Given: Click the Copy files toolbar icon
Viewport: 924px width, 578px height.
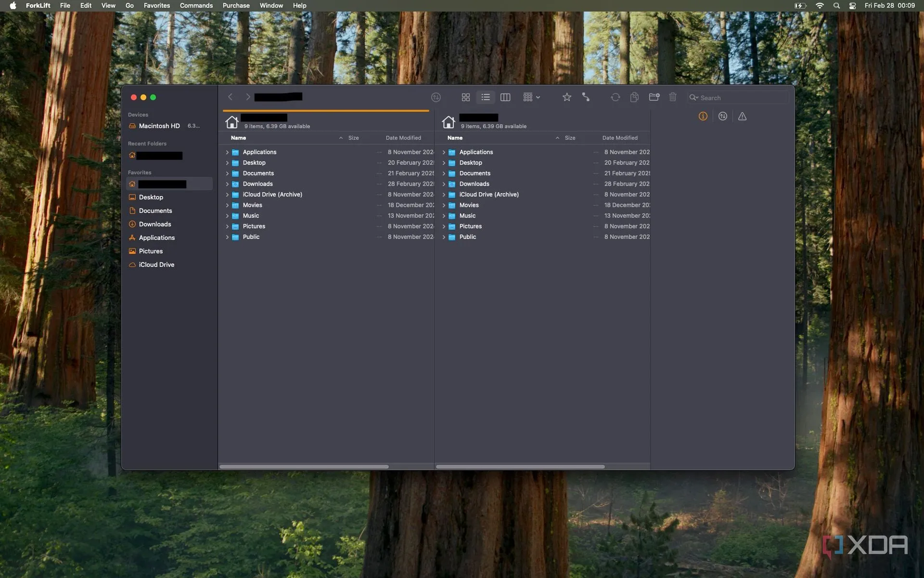Looking at the screenshot, I should [x=634, y=97].
